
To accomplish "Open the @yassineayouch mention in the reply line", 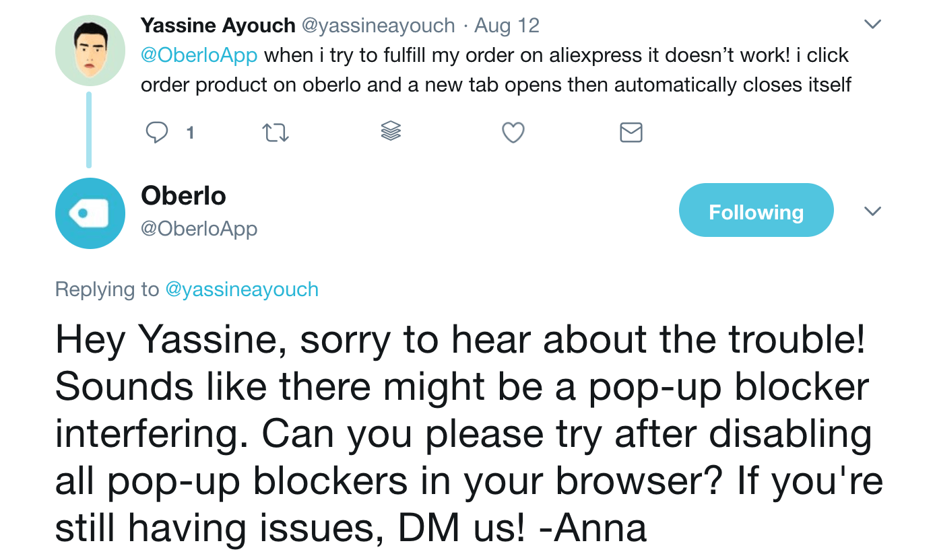I will (241, 289).
